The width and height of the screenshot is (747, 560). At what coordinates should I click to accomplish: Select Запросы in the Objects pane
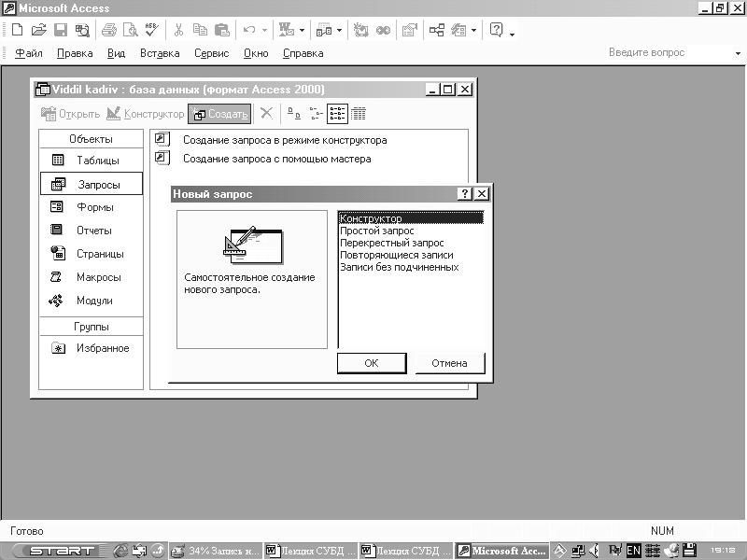click(x=91, y=184)
